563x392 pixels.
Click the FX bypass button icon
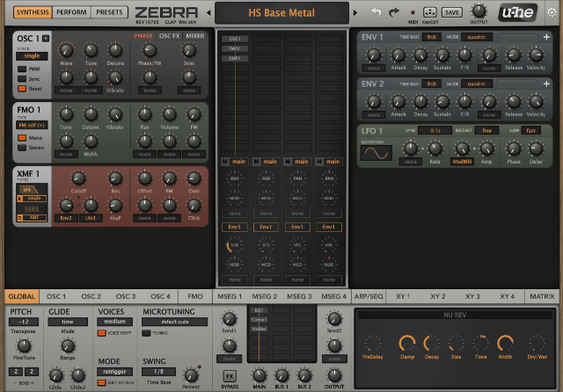(x=228, y=376)
